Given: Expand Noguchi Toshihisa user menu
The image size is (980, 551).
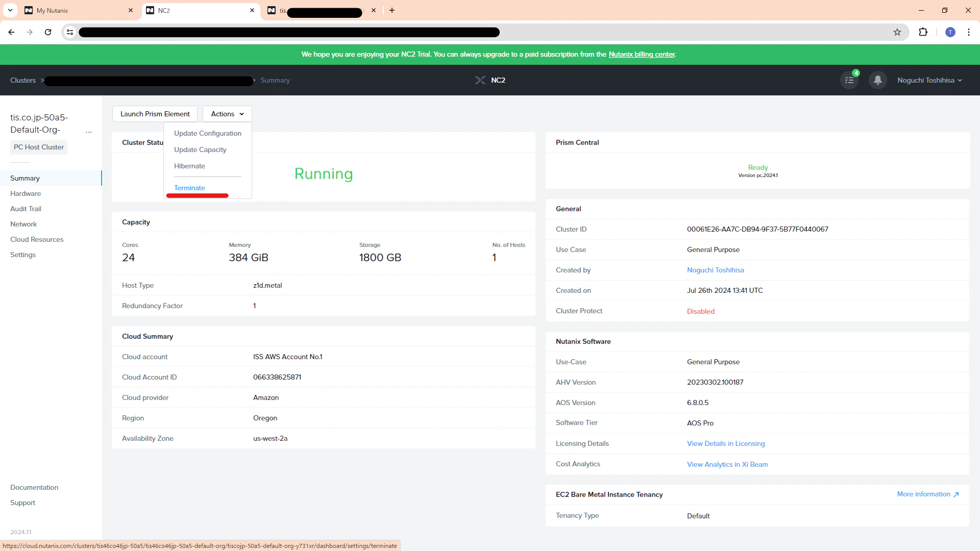Looking at the screenshot, I should tap(929, 80).
